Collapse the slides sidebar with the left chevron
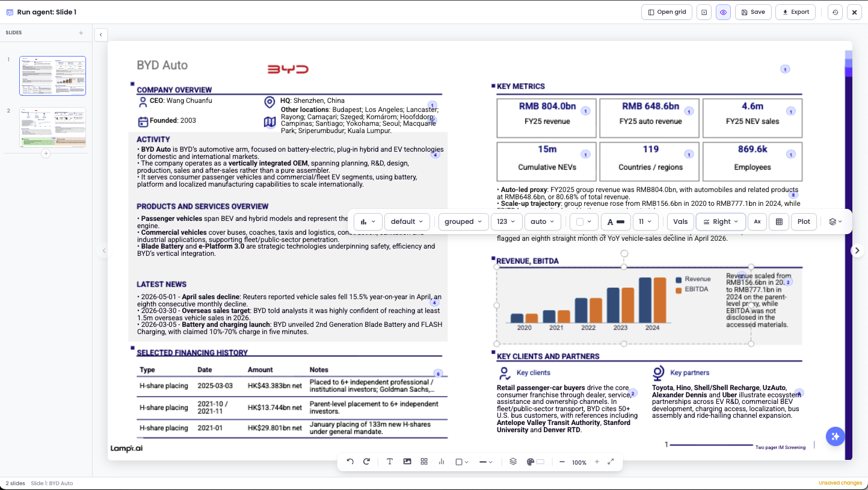This screenshot has height=490, width=868. tap(101, 35)
